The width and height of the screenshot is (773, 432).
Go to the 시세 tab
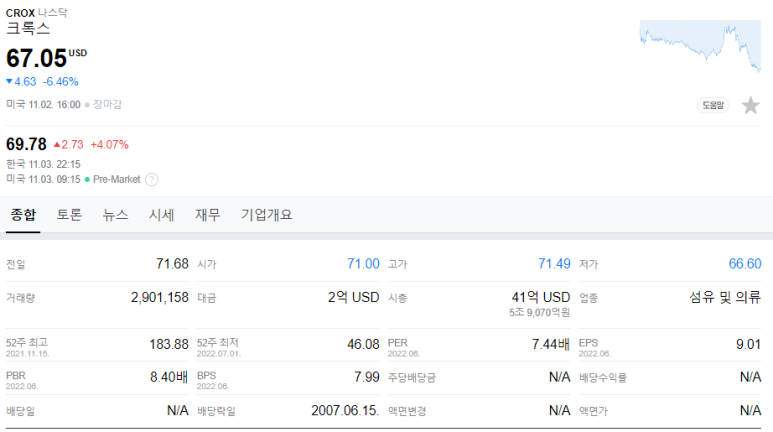(x=162, y=215)
